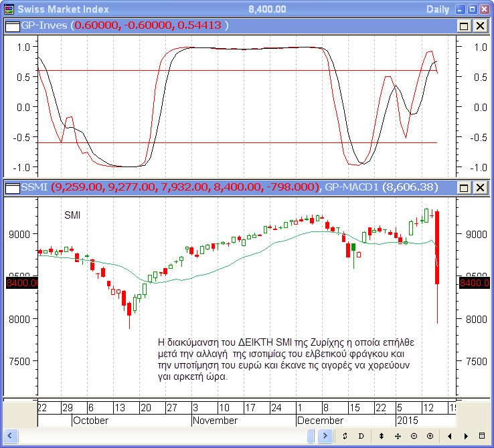Screen dimensions: 494x448
Task: Click the '10' date tick in November
Action: pyautogui.click(x=224, y=408)
